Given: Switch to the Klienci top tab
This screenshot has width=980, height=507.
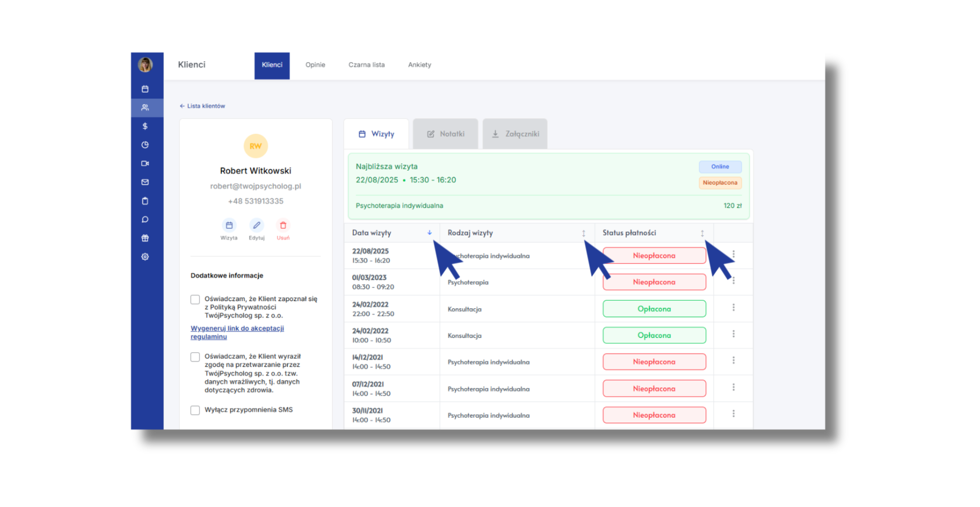Looking at the screenshot, I should click(x=272, y=66).
